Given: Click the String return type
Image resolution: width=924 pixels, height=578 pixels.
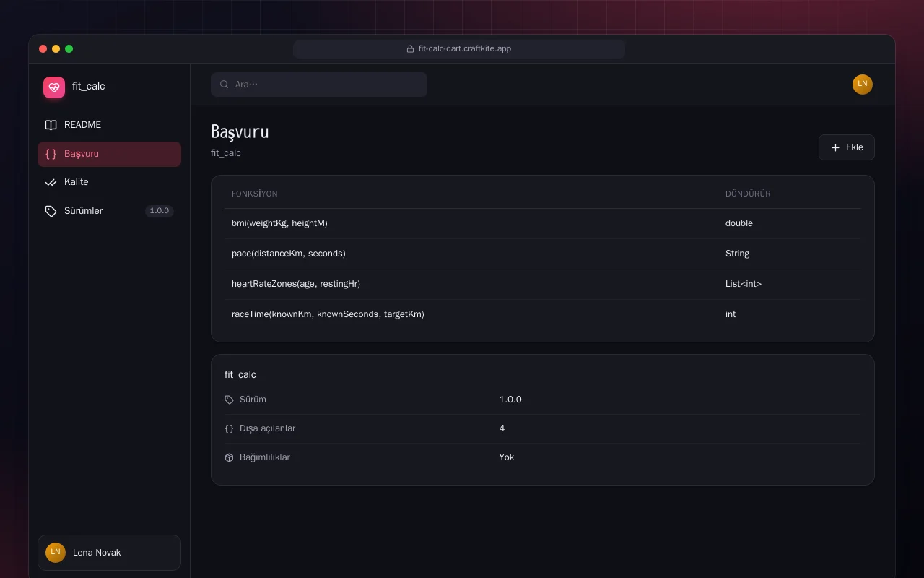Looking at the screenshot, I should [x=738, y=254].
